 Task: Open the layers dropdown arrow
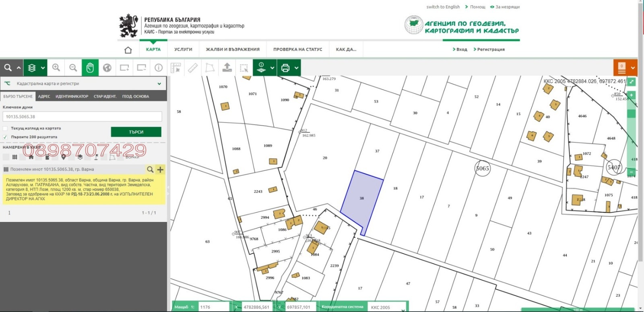pos(43,68)
